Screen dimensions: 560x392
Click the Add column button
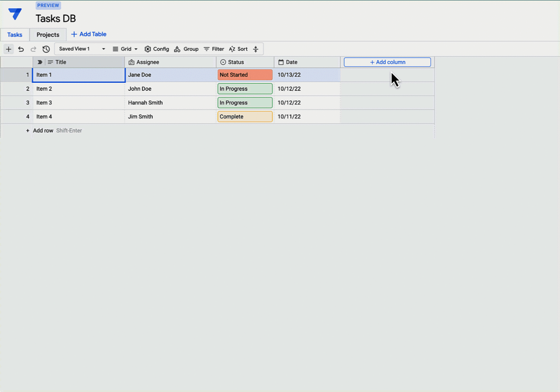[x=387, y=62]
